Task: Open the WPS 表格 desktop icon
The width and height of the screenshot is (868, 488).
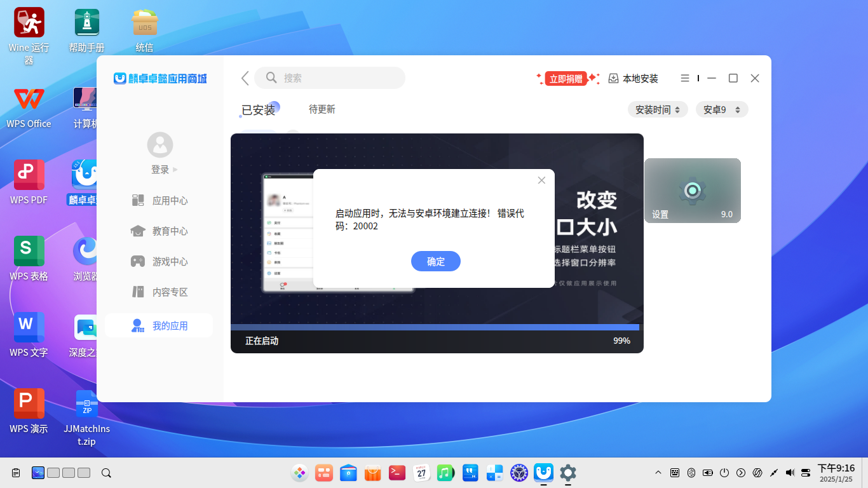Action: (x=29, y=259)
